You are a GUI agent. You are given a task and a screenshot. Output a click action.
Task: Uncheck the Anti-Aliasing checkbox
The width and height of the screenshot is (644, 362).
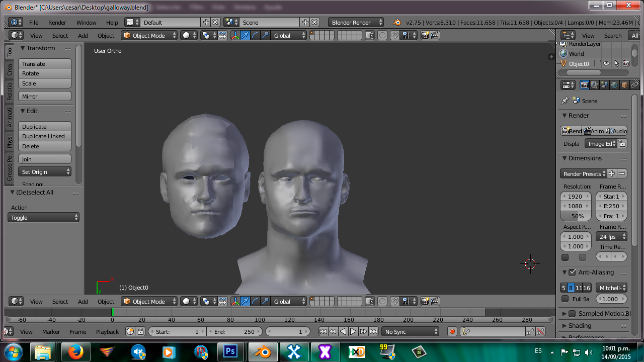(x=572, y=273)
